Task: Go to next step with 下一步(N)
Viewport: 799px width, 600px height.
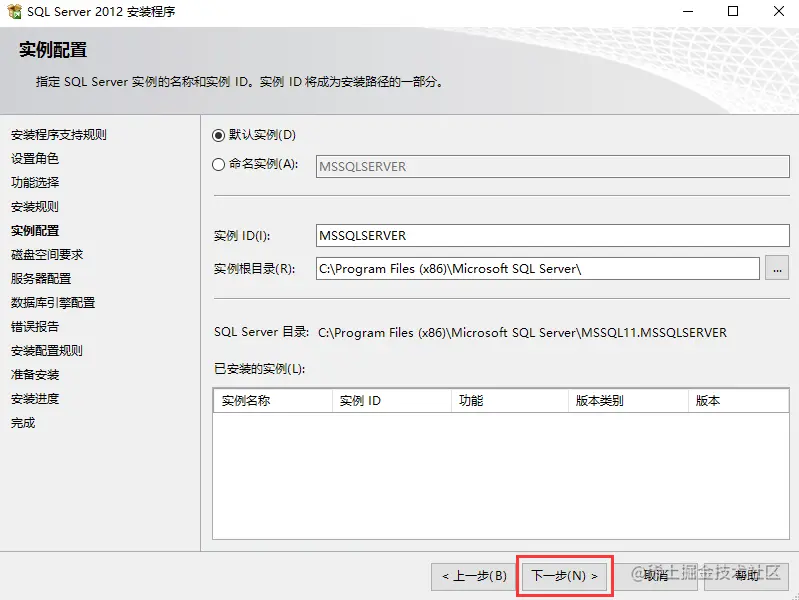Action: pos(564,576)
